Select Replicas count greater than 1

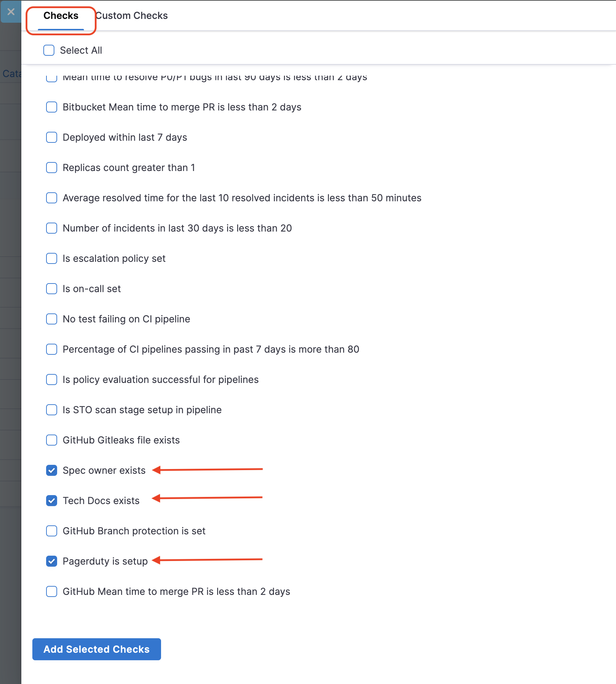(52, 168)
